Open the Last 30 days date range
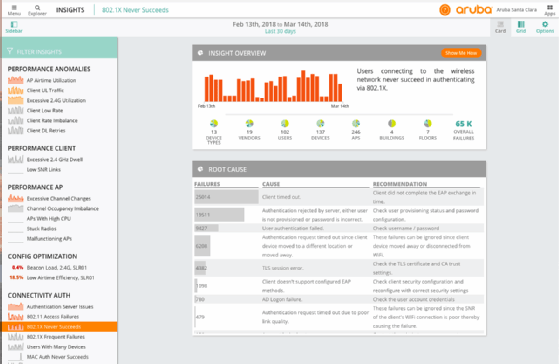Viewport: 559px width, 364px height. [x=280, y=31]
